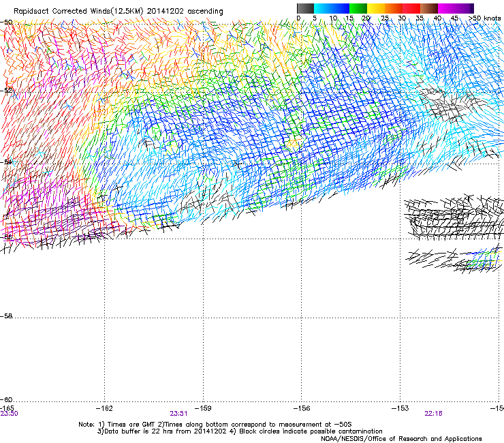Click the -162 longitude axis label

tap(104, 408)
